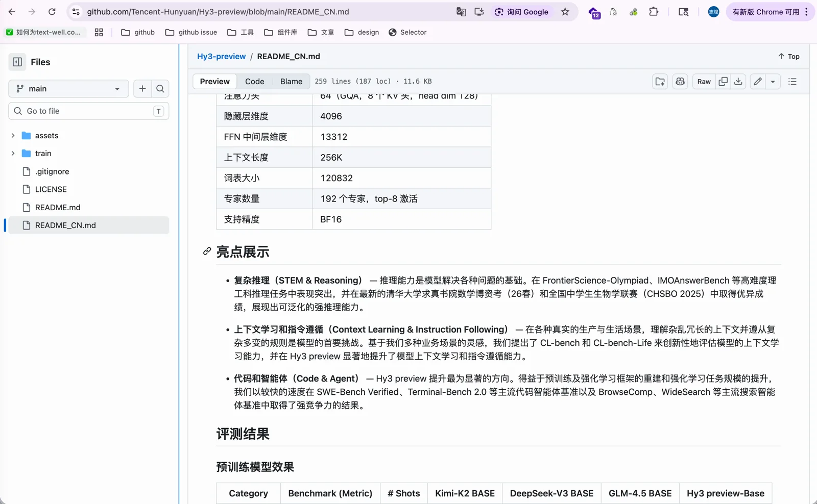Open the README.md file
This screenshot has height=504, width=817.
58,208
